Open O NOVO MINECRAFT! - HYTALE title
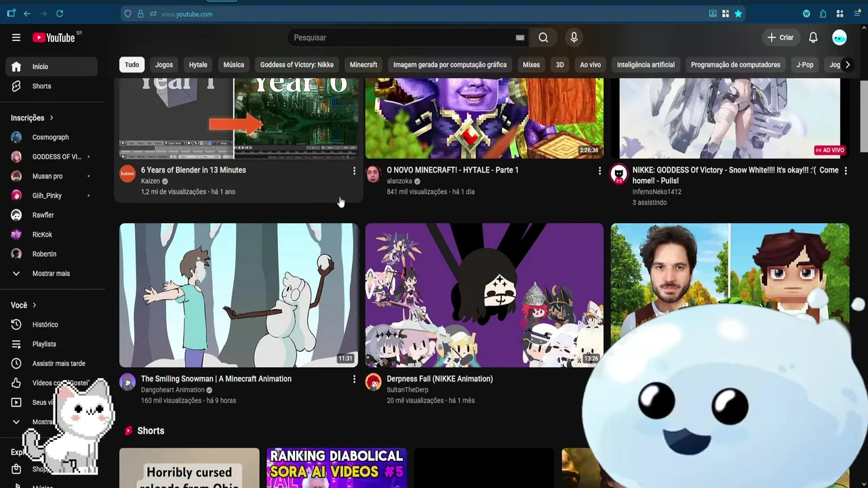This screenshot has width=868, height=488. [x=452, y=170]
